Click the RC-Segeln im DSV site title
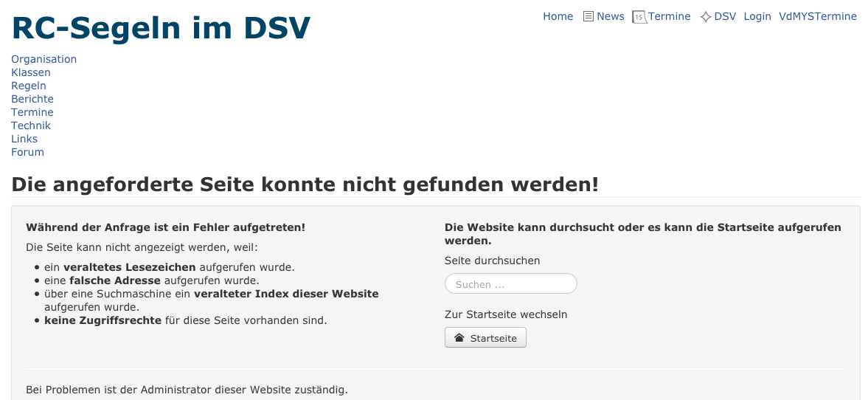 click(x=161, y=28)
